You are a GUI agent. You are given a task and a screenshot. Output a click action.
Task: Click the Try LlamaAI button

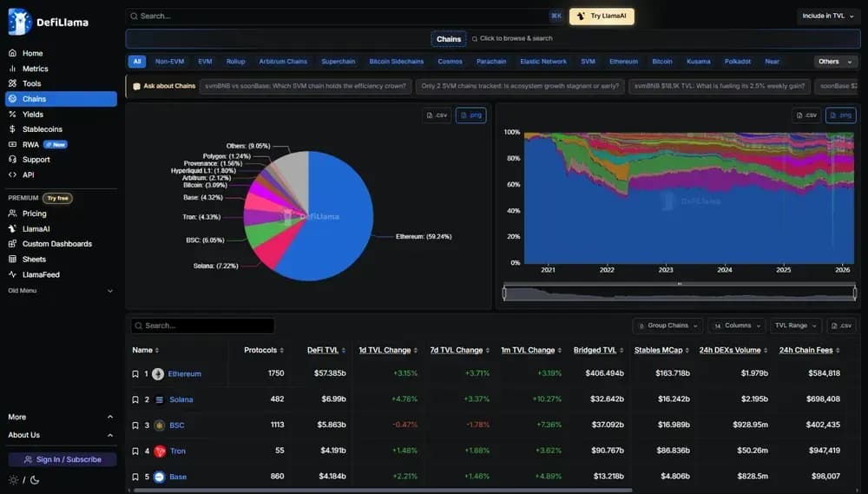pos(602,16)
